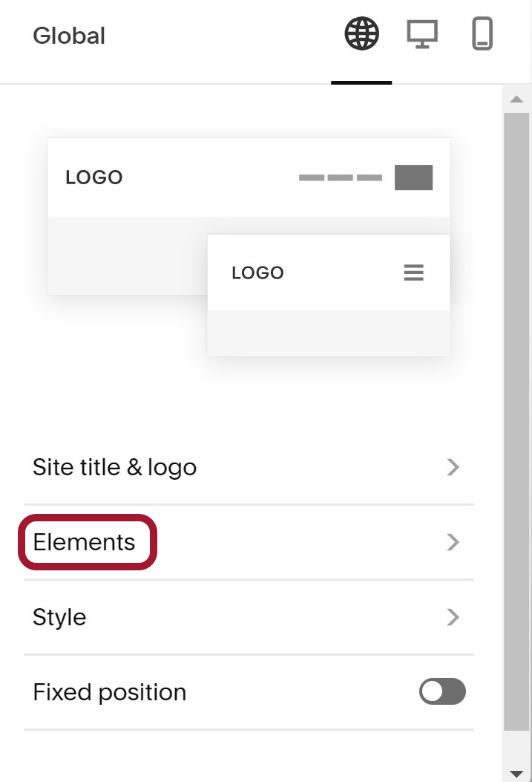Click the Fixed position label

(110, 692)
